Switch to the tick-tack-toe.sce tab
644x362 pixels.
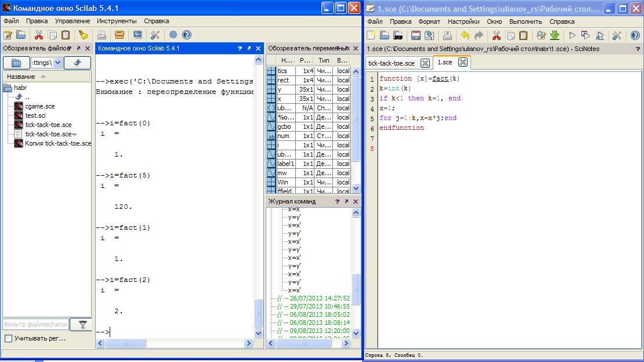392,63
